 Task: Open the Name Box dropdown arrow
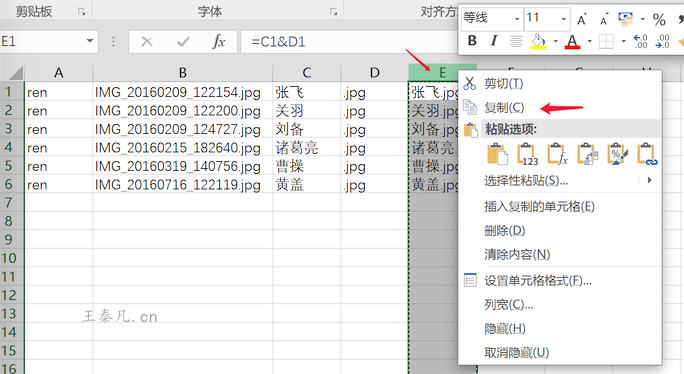tap(90, 41)
